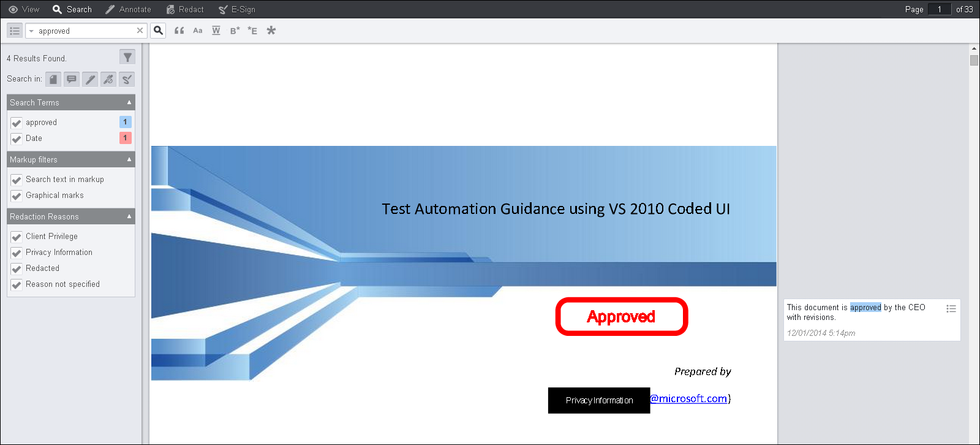This screenshot has width=980, height=445.
Task: Enable exact phrase quotation mark option
Action: click(x=179, y=31)
